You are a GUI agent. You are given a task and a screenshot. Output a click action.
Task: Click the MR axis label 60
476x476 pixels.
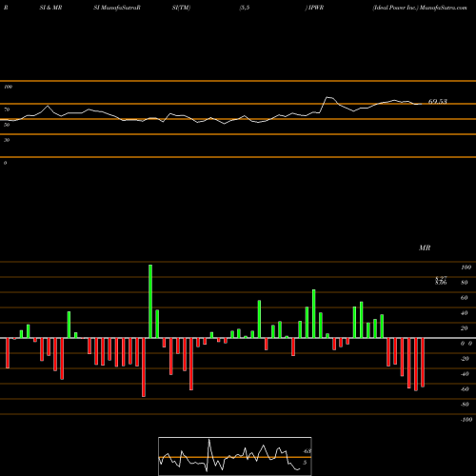point(465,298)
